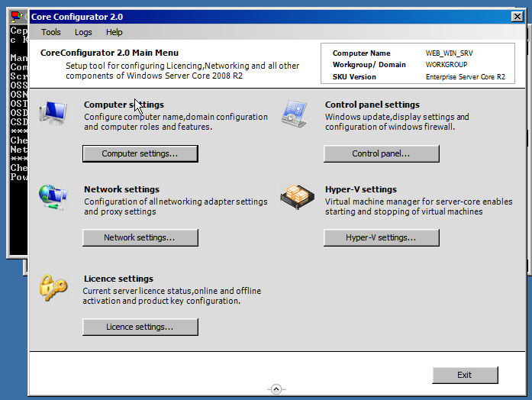Open the Licence settings button
Viewport: 532px width, 400px height.
(x=140, y=327)
